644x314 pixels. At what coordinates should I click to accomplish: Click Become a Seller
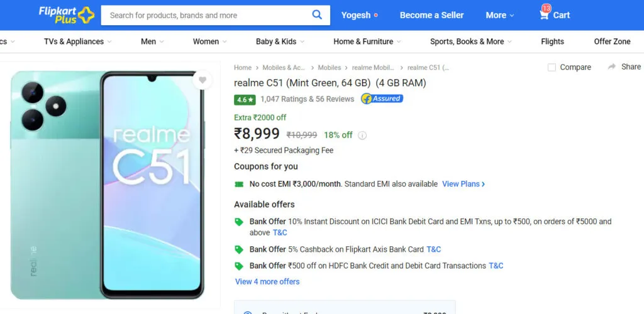point(431,15)
